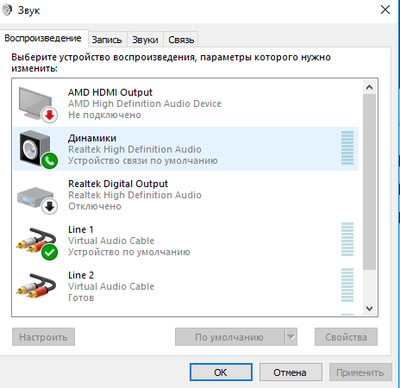This screenshot has width=400, height=388.
Task: Select the AMD HDMI Output device name
Action: pos(110,92)
